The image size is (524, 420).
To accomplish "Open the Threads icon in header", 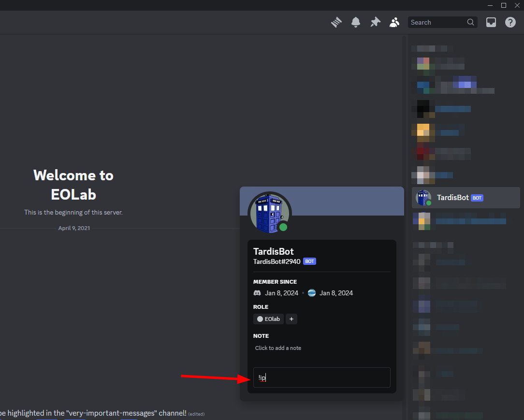I will click(x=336, y=22).
